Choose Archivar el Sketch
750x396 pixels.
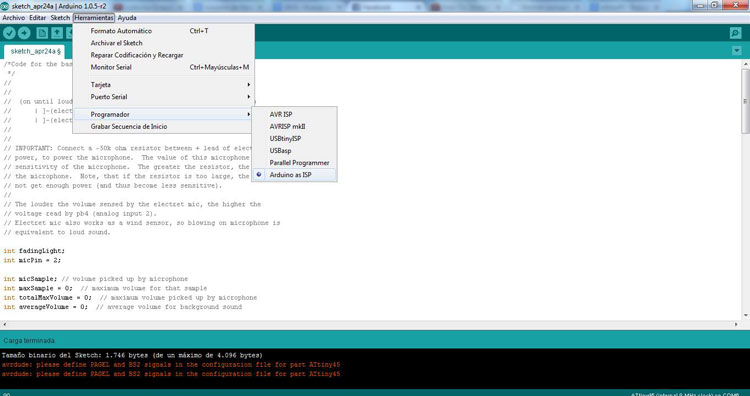click(x=164, y=43)
